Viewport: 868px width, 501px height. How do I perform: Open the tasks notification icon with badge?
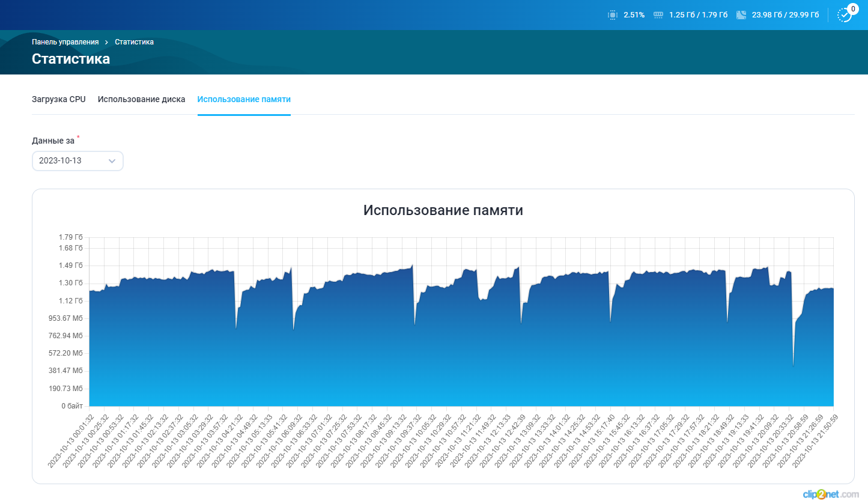click(844, 16)
